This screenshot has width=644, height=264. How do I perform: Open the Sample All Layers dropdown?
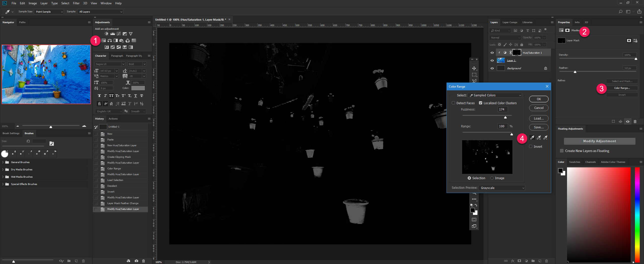point(100,12)
